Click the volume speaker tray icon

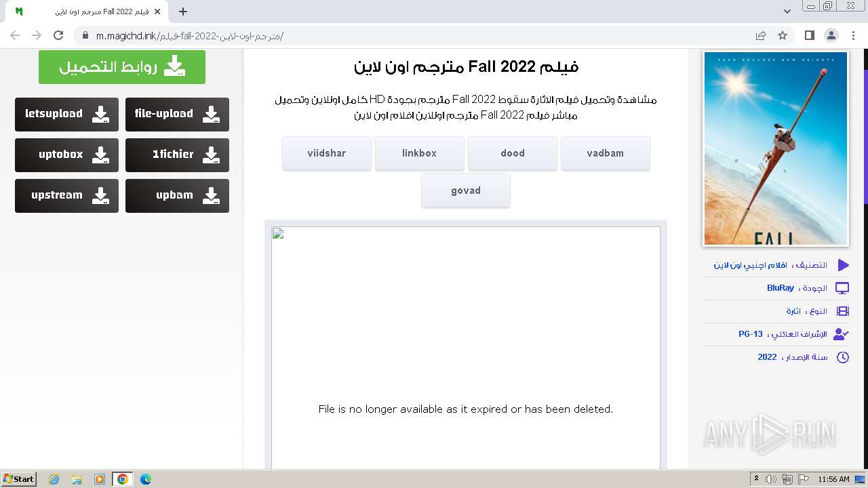click(771, 479)
